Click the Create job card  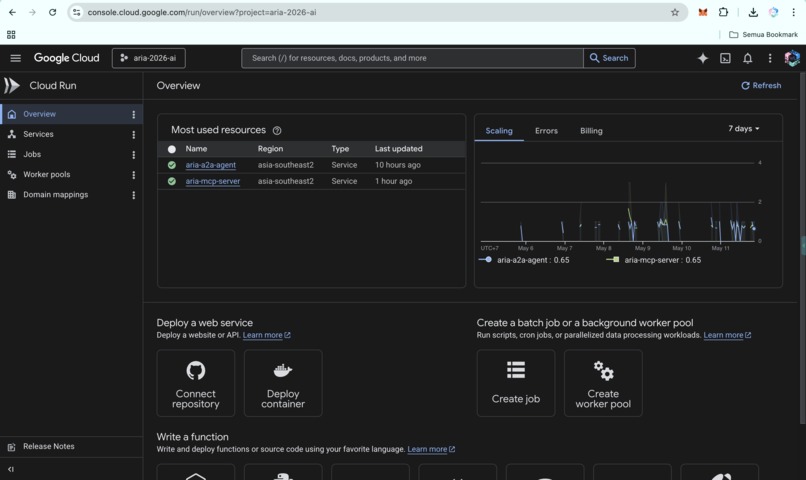click(516, 383)
